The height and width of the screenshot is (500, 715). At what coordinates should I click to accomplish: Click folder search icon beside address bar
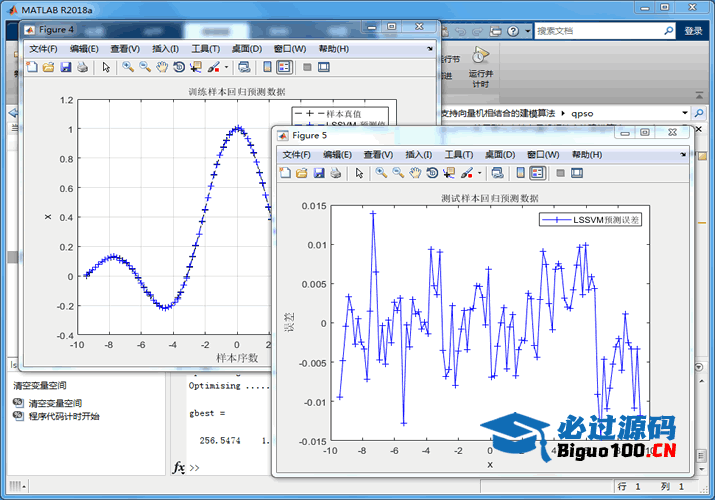click(x=699, y=113)
